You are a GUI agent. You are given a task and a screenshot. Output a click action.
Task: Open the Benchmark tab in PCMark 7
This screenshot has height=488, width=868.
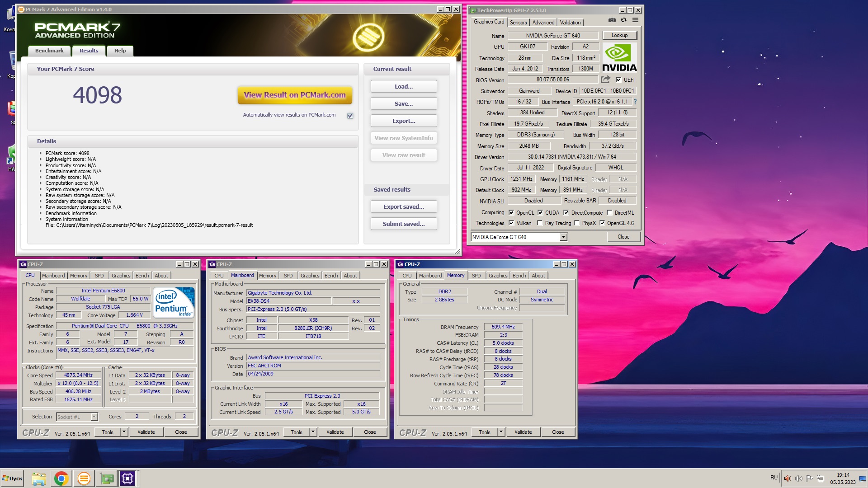coord(49,51)
